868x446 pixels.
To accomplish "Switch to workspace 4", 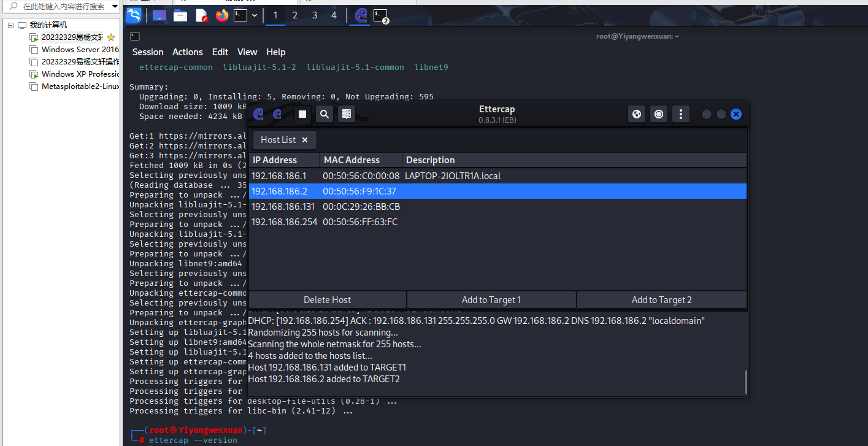I will pos(334,15).
